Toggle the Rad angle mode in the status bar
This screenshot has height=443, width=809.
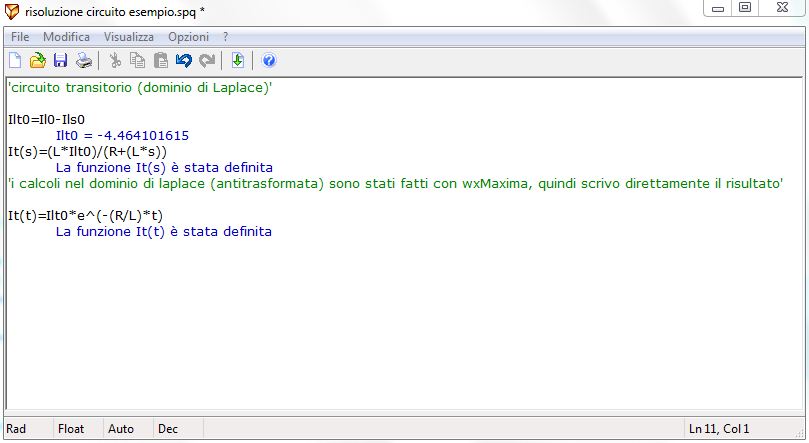coord(17,429)
